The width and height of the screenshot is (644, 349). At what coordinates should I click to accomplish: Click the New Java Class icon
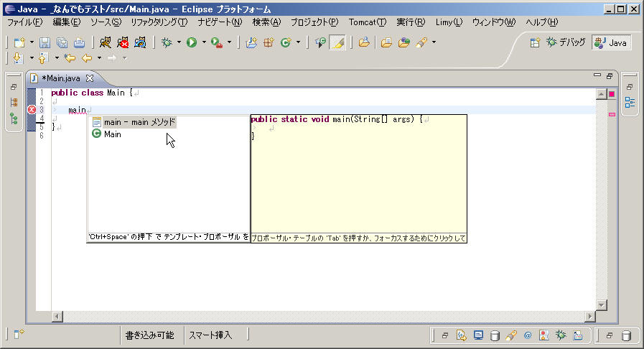click(286, 42)
